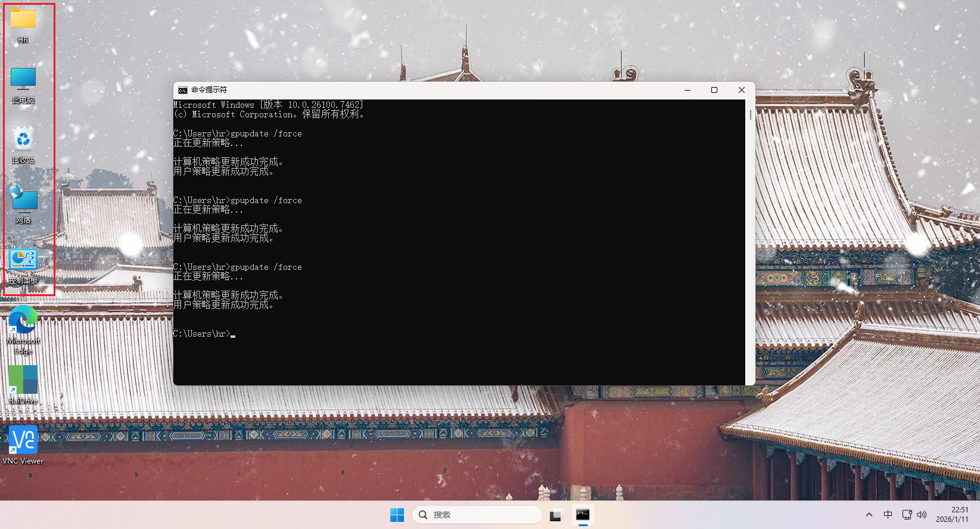Click the Command Prompt taskbar icon

click(583, 515)
